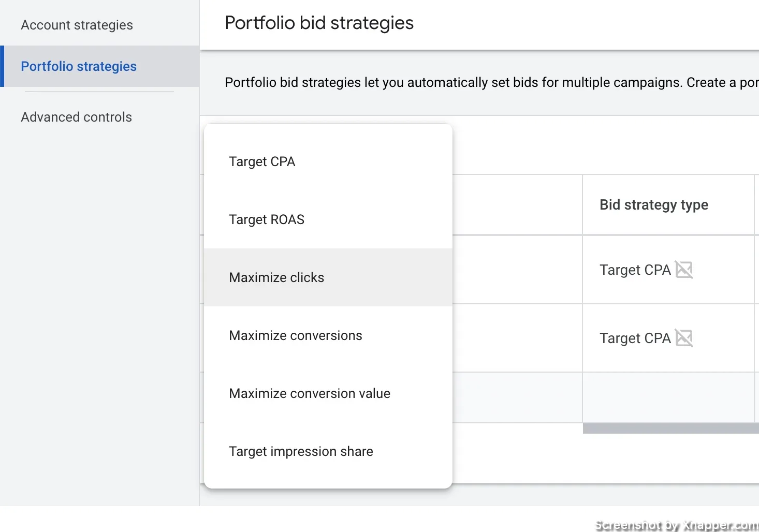Click the Portfolio bid strategies page title
Screen dimensions: 759x532
click(319, 23)
